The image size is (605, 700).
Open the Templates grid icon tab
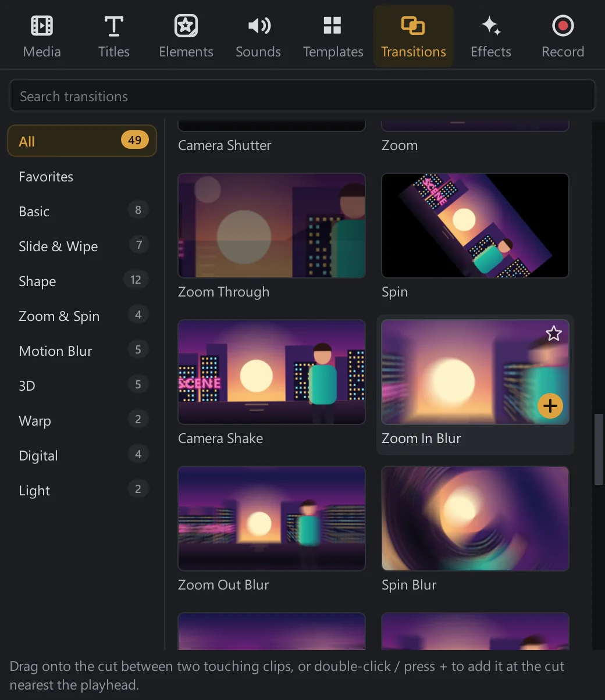pos(333,26)
